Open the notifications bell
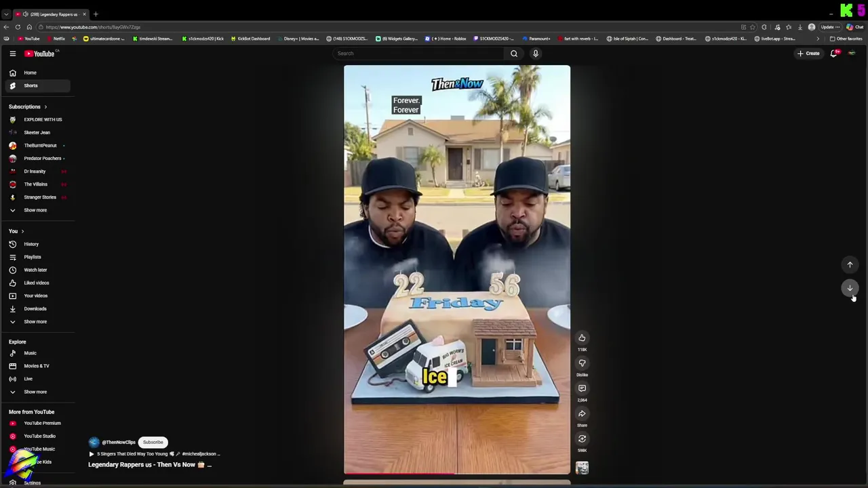868x488 pixels. coord(834,54)
